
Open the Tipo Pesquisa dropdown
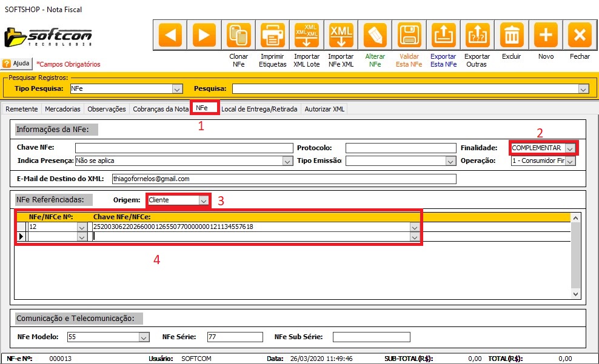[177, 89]
